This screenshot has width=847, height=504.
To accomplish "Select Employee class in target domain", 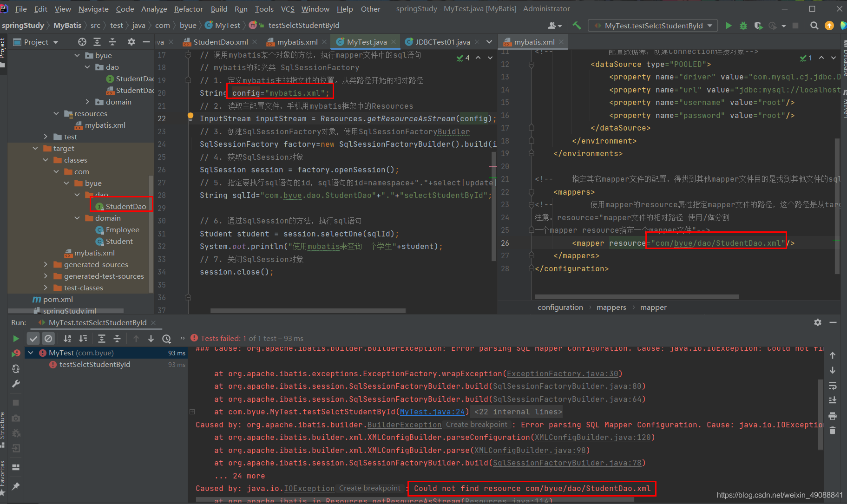I will 118,229.
